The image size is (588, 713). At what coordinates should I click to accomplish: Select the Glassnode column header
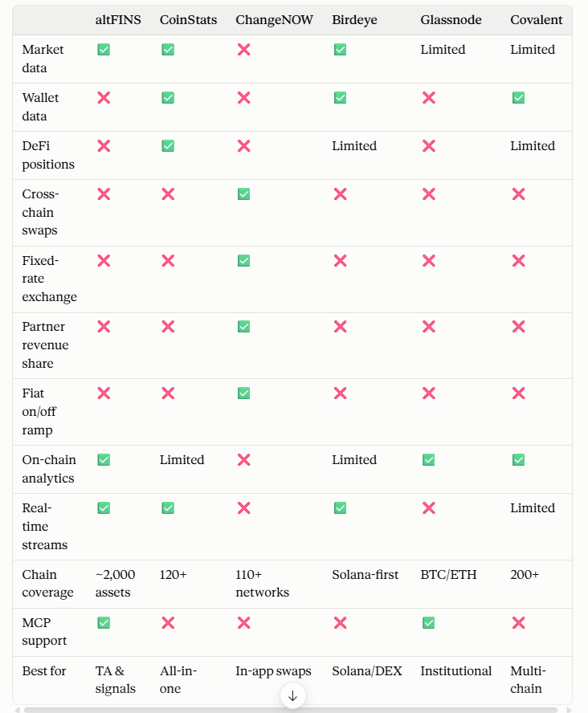click(x=451, y=20)
